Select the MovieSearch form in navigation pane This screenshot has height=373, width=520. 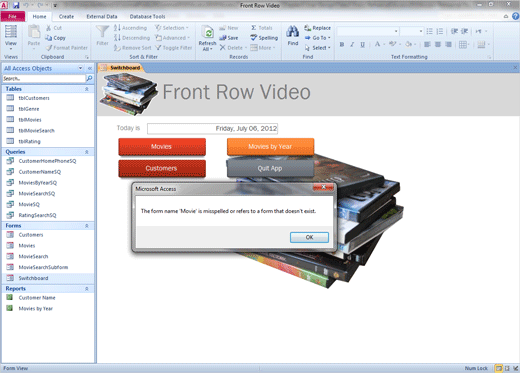pyautogui.click(x=33, y=256)
